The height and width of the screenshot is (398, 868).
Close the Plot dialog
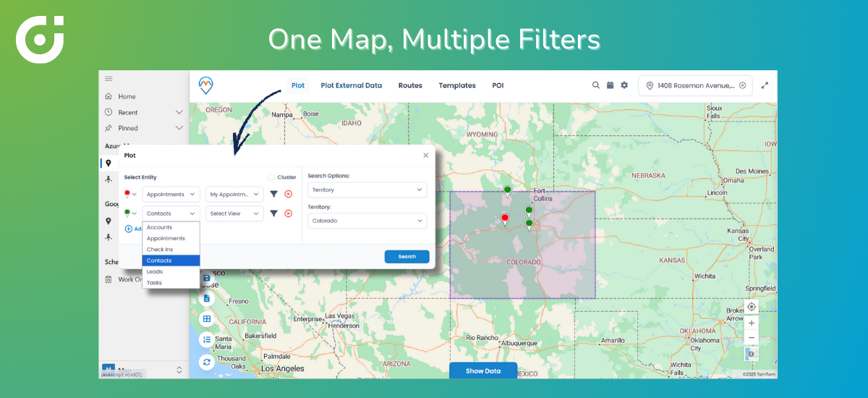click(x=425, y=155)
